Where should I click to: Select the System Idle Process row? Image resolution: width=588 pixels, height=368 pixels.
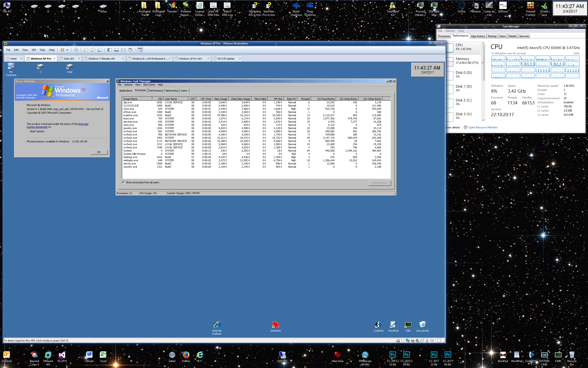point(252,154)
